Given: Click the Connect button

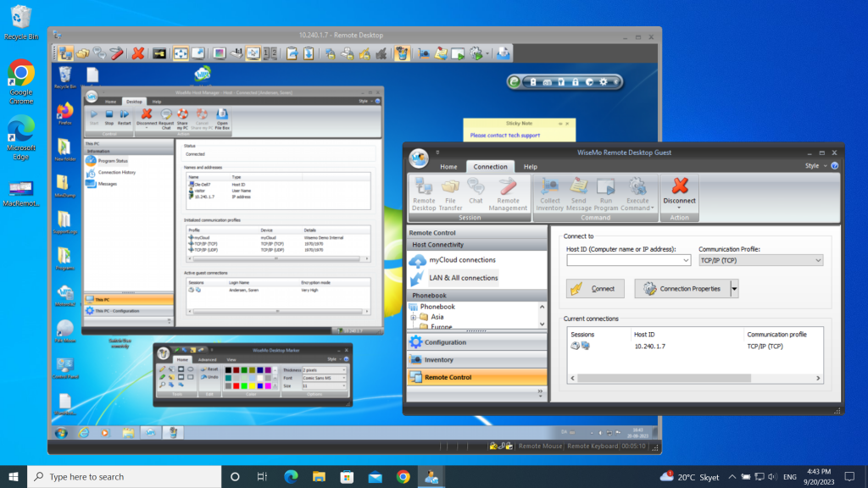Looking at the screenshot, I should 595,288.
